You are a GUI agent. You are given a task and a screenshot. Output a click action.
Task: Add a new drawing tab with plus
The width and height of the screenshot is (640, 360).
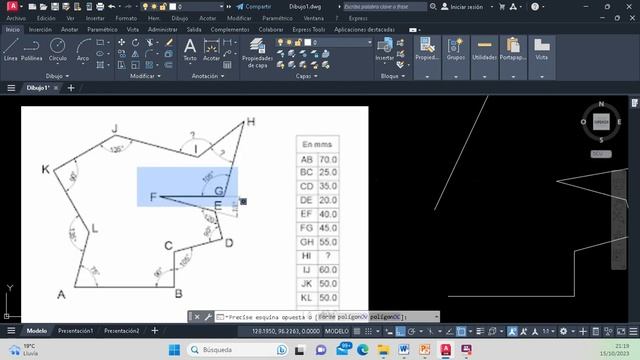pyautogui.click(x=71, y=88)
